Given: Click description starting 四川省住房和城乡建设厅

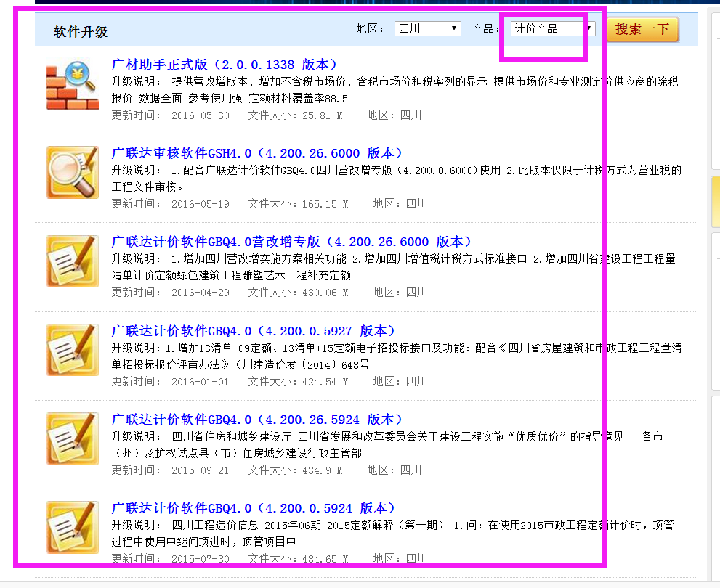Looking at the screenshot, I should point(387,445).
